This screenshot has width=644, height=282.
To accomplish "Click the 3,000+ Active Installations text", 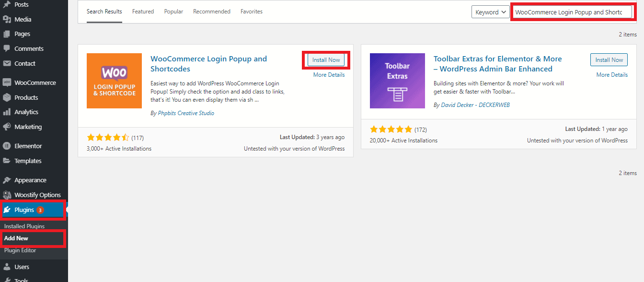I will pyautogui.click(x=119, y=149).
